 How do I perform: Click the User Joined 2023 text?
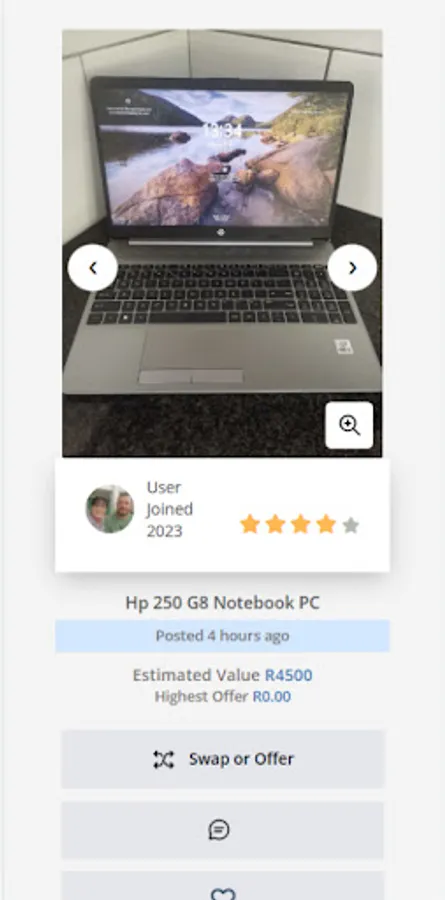(169, 509)
